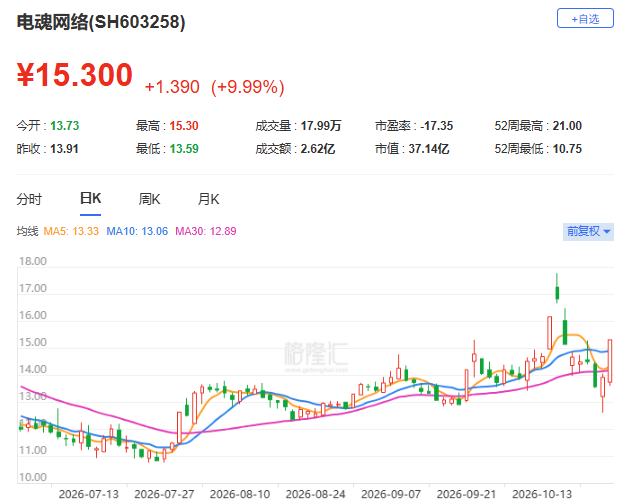Click the 52周最低 value 10.75
The width and height of the screenshot is (626, 503).
tap(567, 149)
